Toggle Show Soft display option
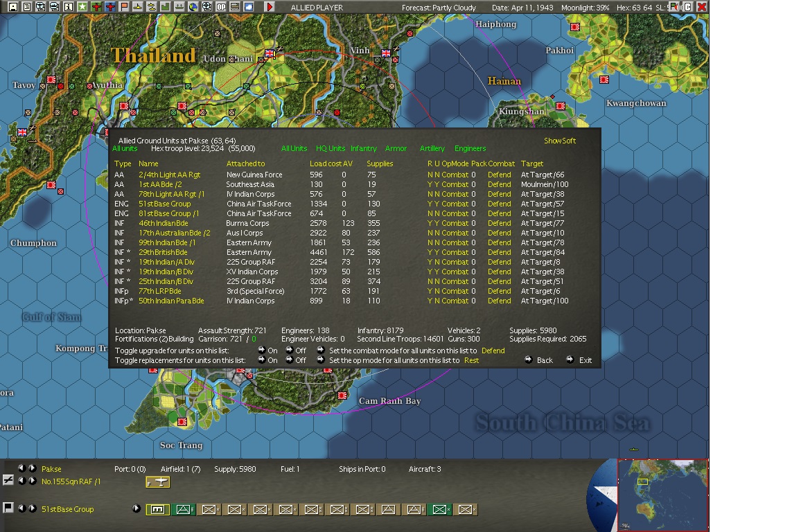This screenshot has width=801, height=532. pyautogui.click(x=560, y=141)
